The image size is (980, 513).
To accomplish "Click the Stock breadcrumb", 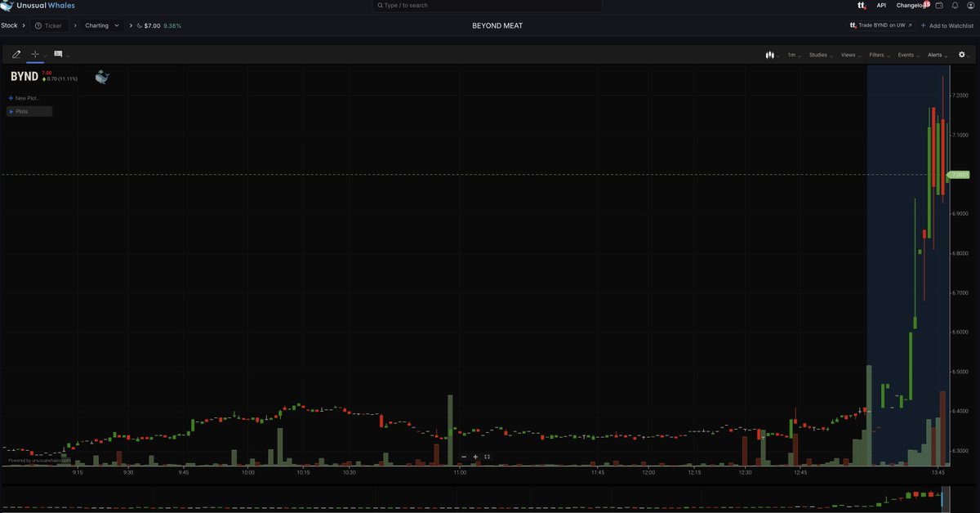I will (x=9, y=25).
